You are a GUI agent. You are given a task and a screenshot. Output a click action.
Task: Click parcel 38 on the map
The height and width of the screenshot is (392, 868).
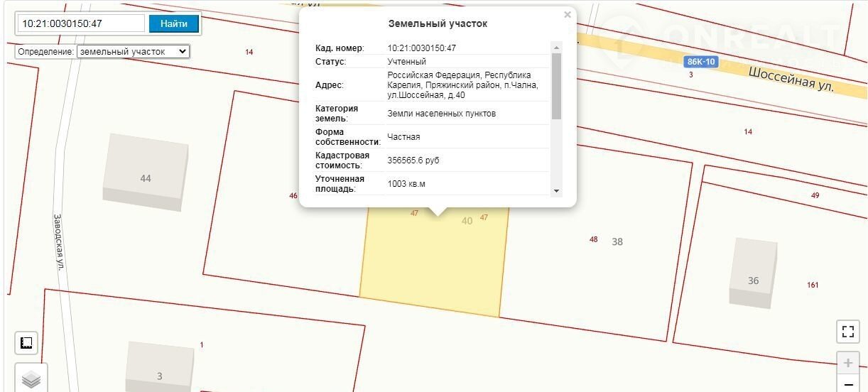[x=617, y=241]
